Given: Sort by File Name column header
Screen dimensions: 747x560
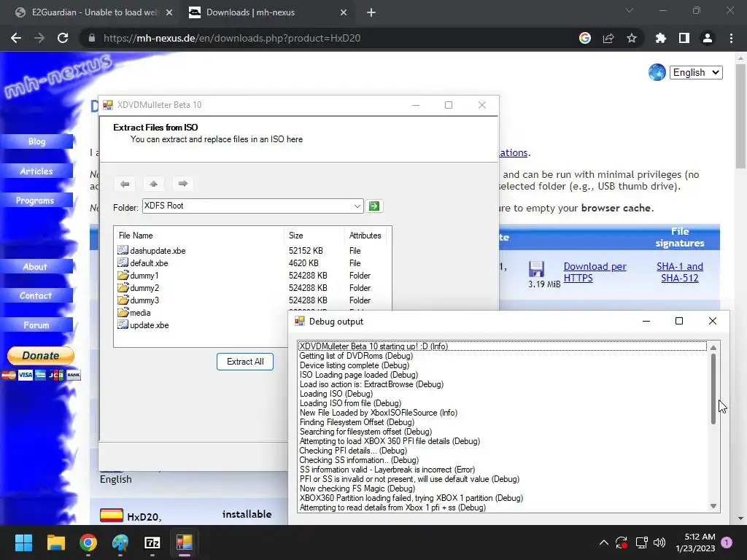Looking at the screenshot, I should [199, 236].
